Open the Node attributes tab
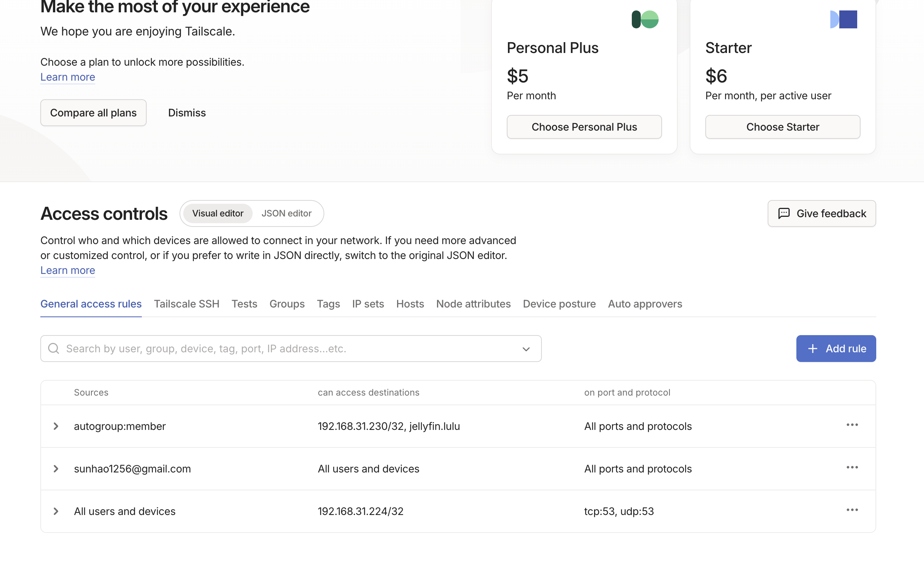The height and width of the screenshot is (565, 924). [x=474, y=304]
